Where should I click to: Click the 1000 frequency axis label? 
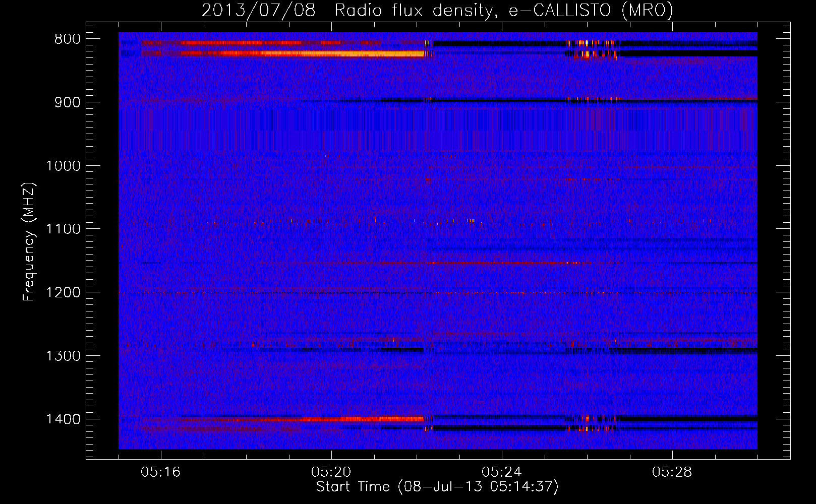pos(63,166)
